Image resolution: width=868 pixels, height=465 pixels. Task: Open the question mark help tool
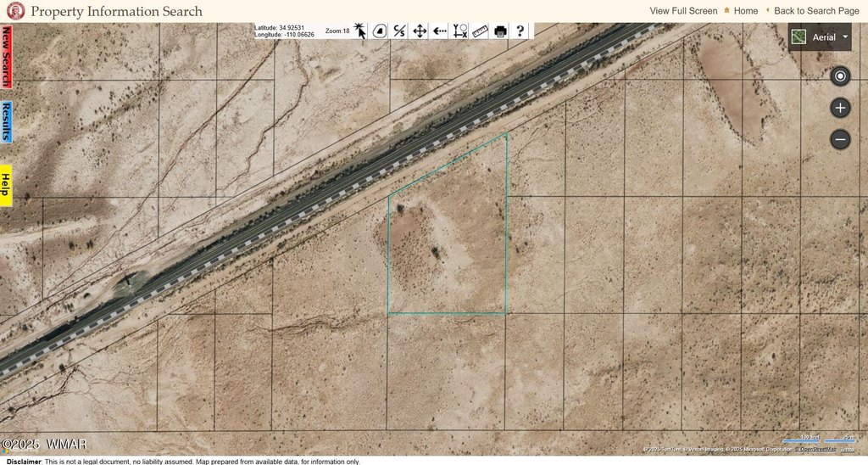[x=520, y=31]
